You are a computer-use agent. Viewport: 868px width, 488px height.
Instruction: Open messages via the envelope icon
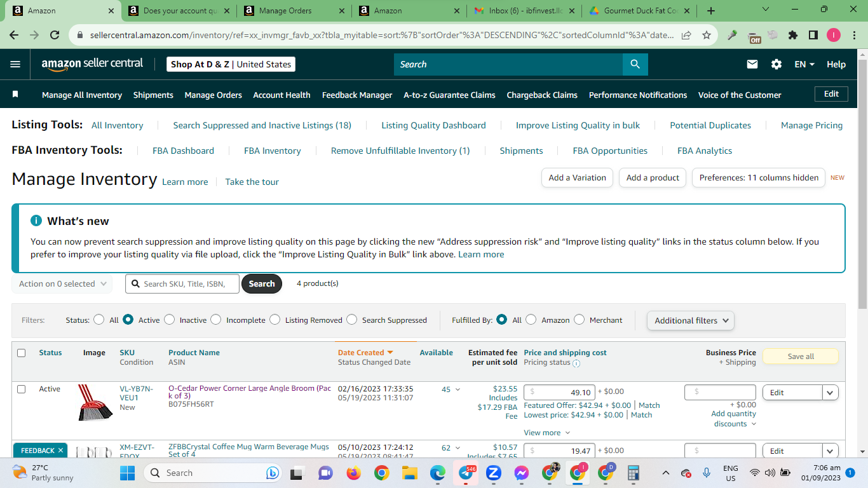point(752,64)
